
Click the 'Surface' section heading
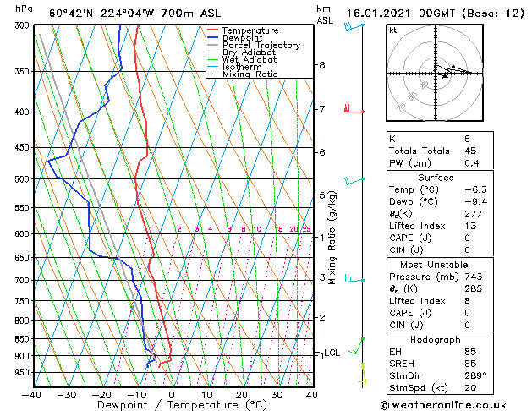point(436,178)
